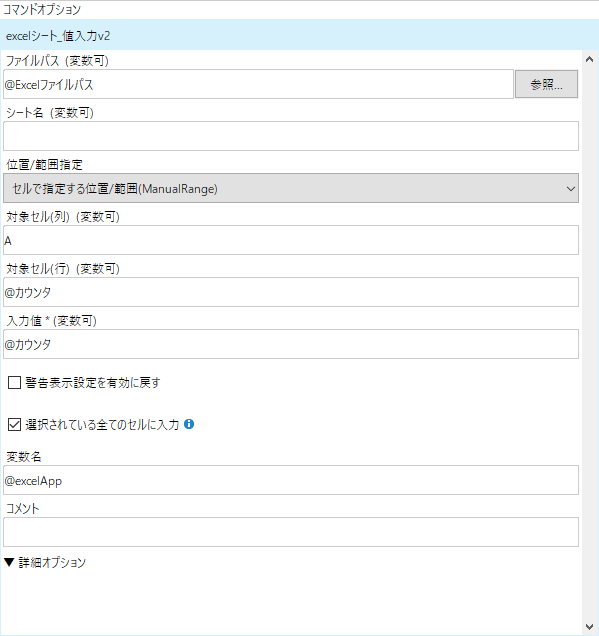Image resolution: width=599 pixels, height=636 pixels.
Task: Enable the 警告表示設定を有効に戻す checkbox
Action: click(15, 382)
